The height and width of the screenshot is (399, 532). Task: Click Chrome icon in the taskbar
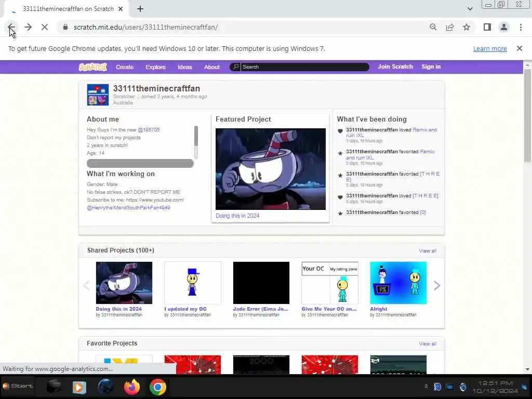click(158, 387)
